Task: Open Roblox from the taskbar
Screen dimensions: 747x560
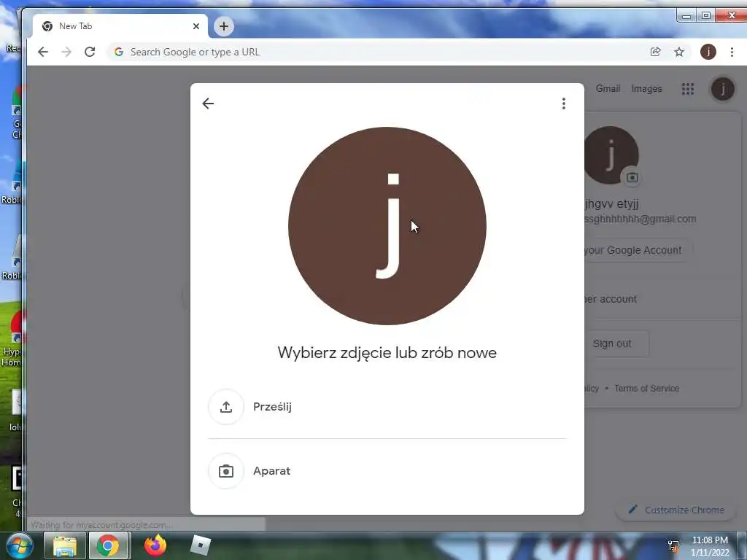Action: (x=200, y=545)
